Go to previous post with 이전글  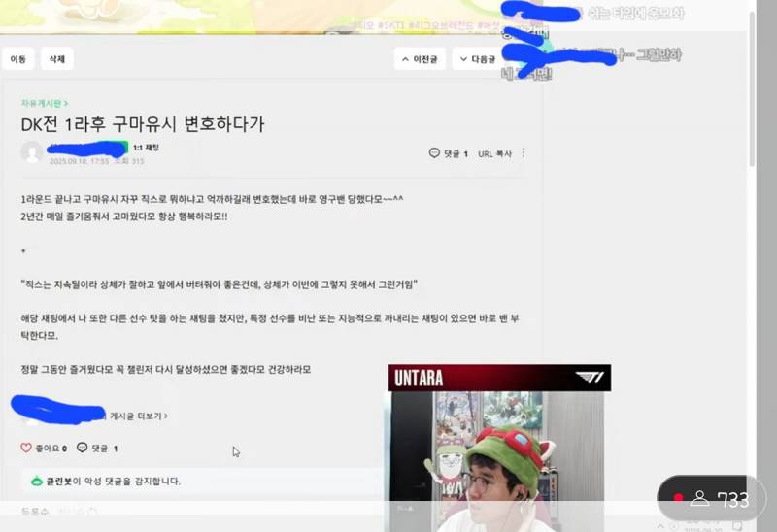click(x=420, y=59)
